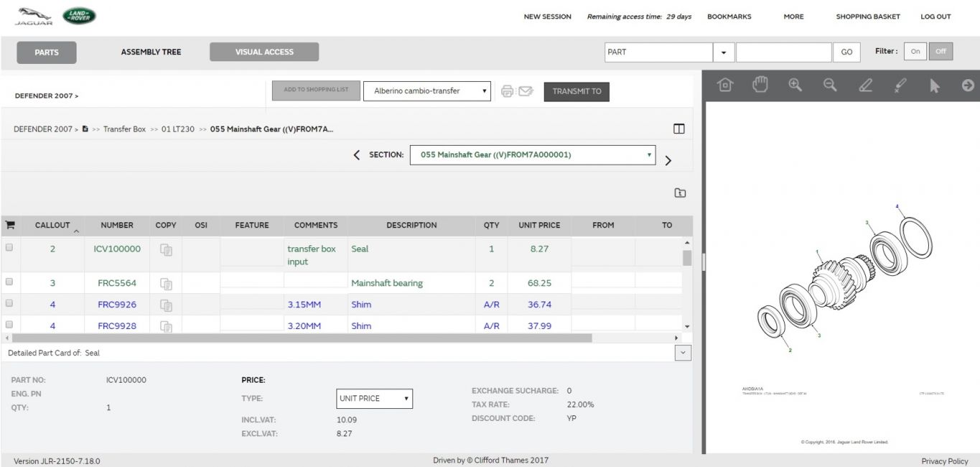980x467 pixels.
Task: Click callout 4 on the diagram
Action: pos(897,206)
